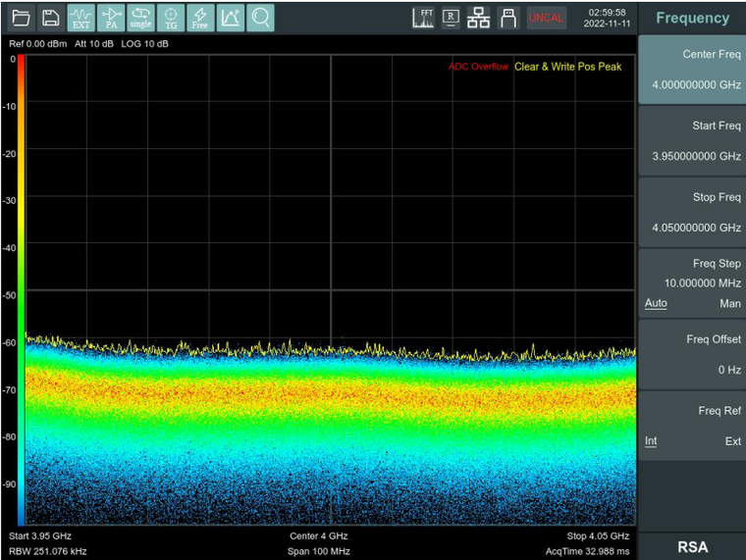
Task: Click the AcqTime 32.988 ms readout
Action: pos(587,551)
